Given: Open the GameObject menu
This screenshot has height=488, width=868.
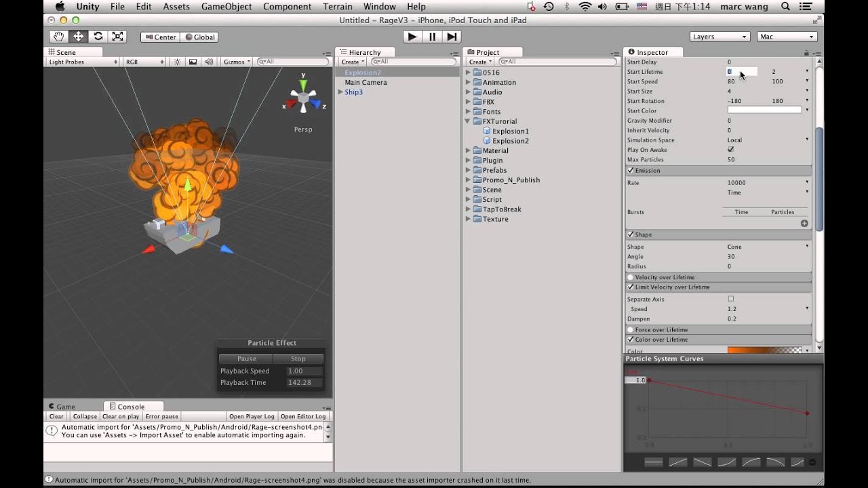Looking at the screenshot, I should 226,7.
